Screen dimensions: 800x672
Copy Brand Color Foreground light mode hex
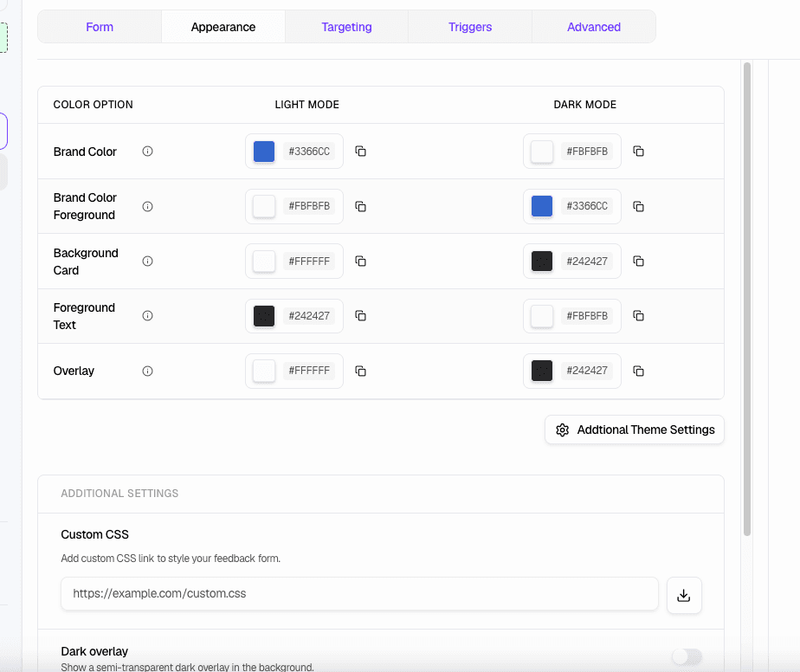tap(360, 206)
